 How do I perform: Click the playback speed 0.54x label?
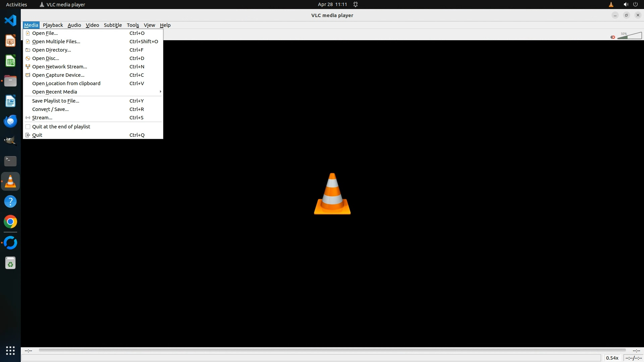click(612, 358)
